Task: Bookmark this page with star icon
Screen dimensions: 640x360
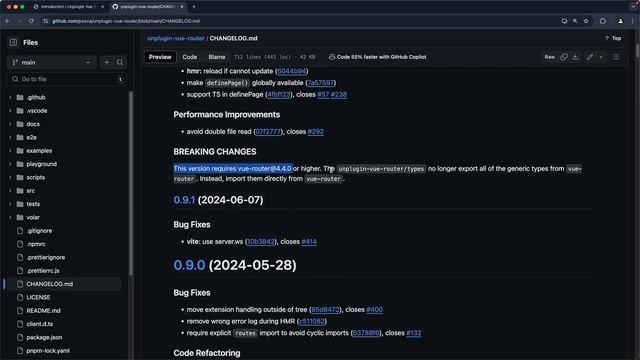Action: pyautogui.click(x=586, y=21)
